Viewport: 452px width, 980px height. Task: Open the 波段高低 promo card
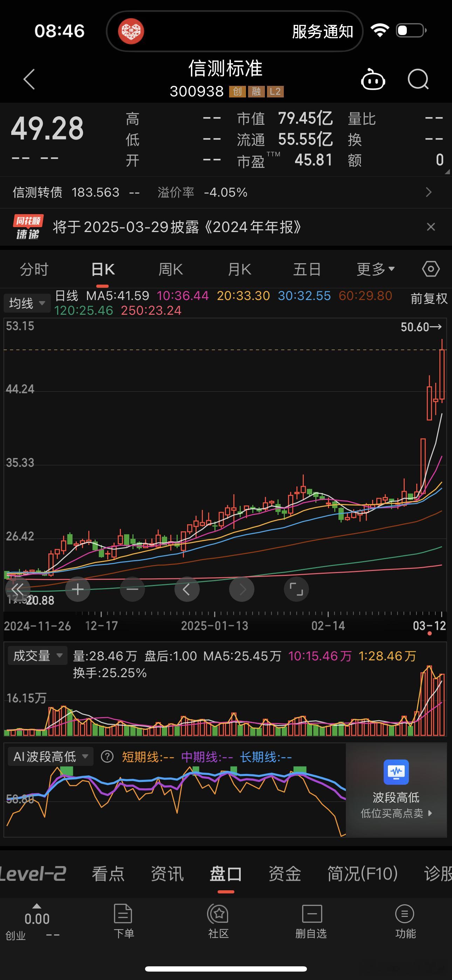(396, 790)
